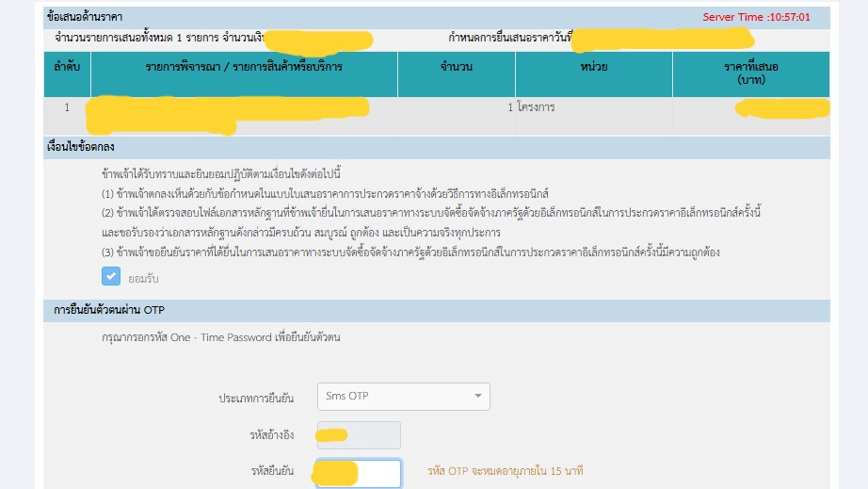Click the red Server Time display
The image size is (868, 489).
pyautogui.click(x=756, y=17)
